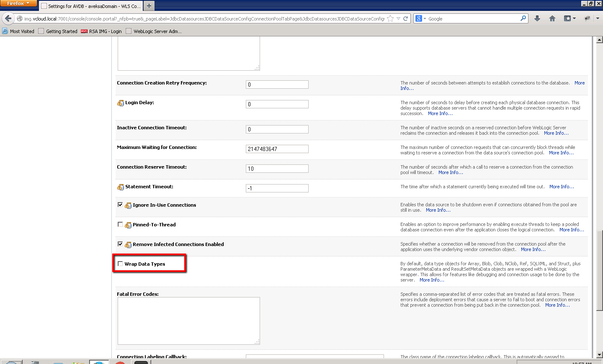603x364 pixels.
Task: Uncheck Ignore In-Use Connections
Action: point(120,205)
